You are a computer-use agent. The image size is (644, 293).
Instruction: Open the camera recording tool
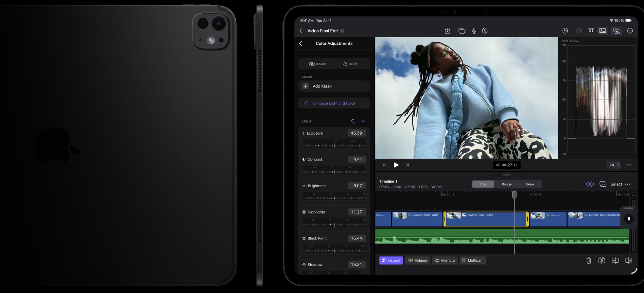tap(462, 31)
